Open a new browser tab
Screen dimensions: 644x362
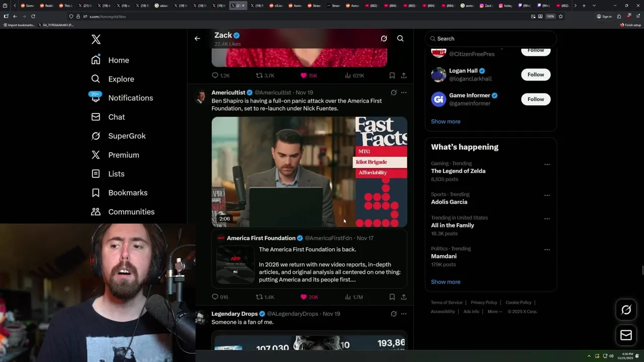click(584, 6)
